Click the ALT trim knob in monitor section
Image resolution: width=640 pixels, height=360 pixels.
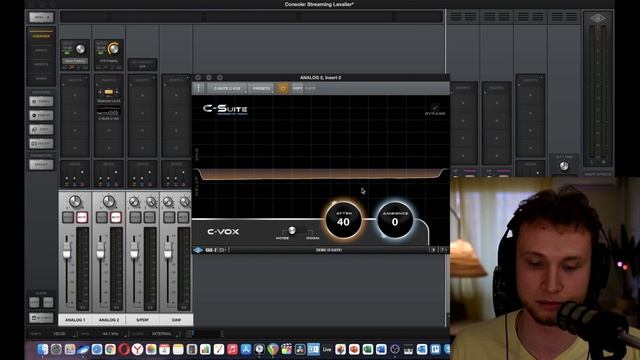click(x=564, y=166)
